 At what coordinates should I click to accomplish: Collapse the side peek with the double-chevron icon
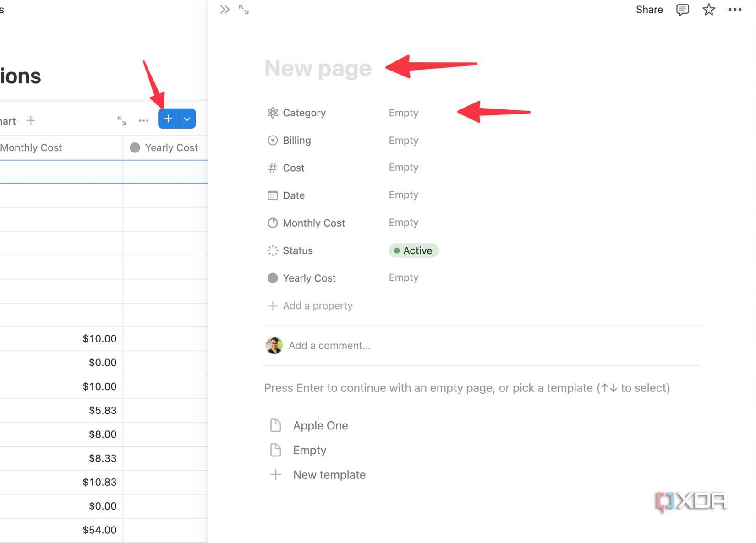click(224, 9)
